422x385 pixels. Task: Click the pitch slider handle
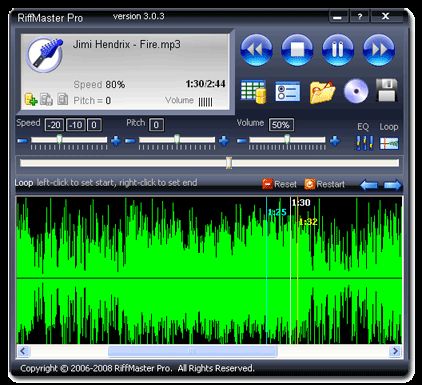pyautogui.click(x=177, y=139)
